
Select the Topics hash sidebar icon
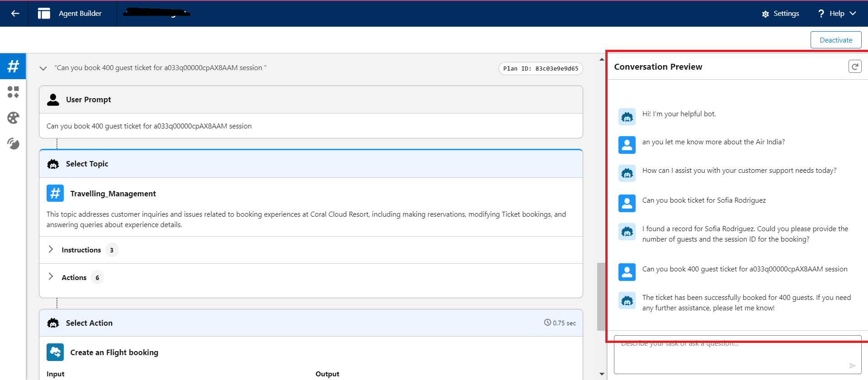(x=13, y=66)
